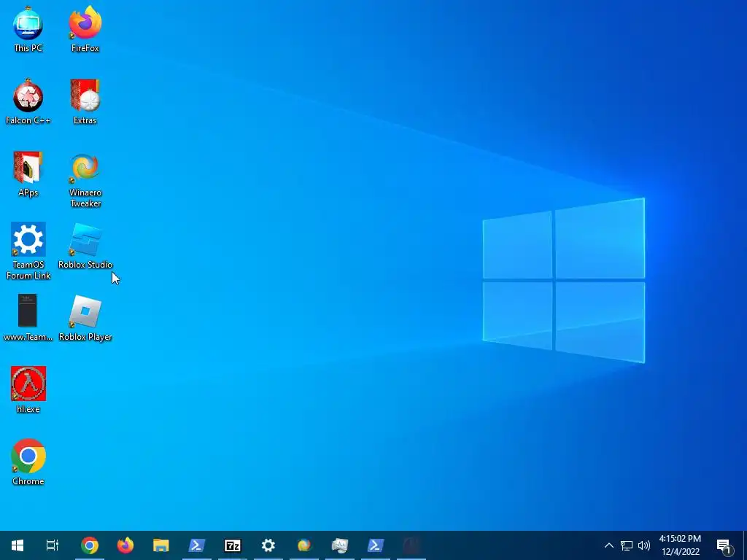This screenshot has height=560, width=747.
Task: Select the Falcon C++ desktop icon
Action: point(28,102)
